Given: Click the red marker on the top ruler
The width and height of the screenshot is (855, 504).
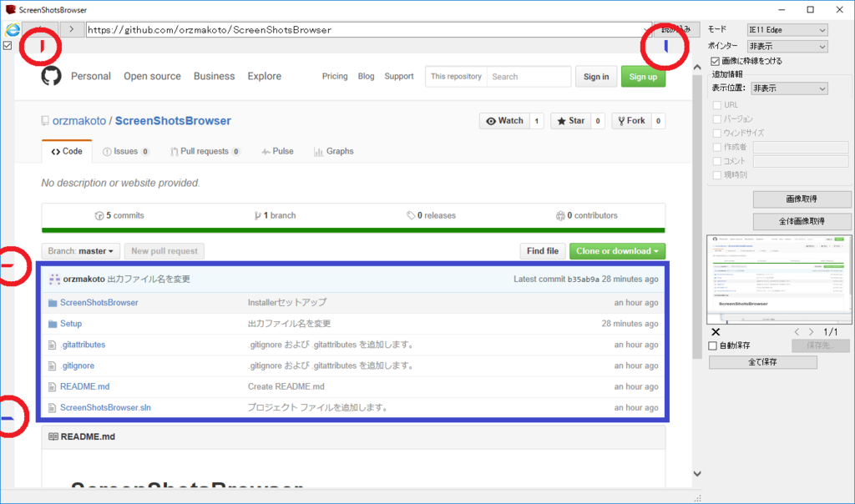Looking at the screenshot, I should click(x=42, y=47).
